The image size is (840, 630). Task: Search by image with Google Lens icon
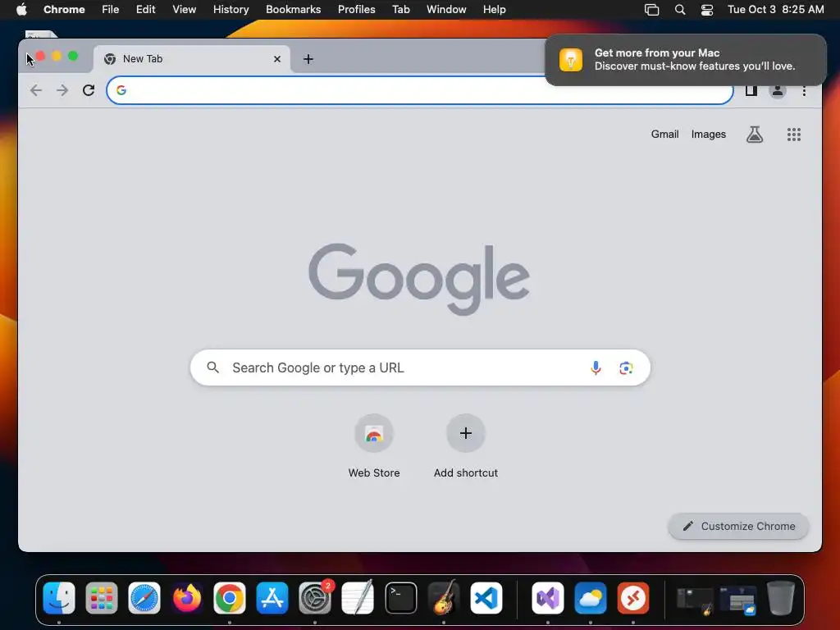click(x=626, y=368)
